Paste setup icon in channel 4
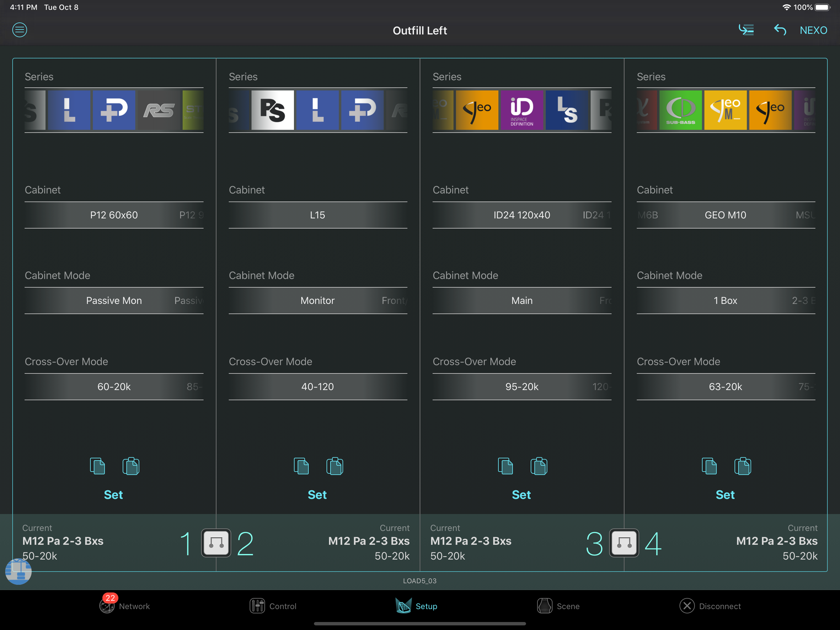The height and width of the screenshot is (630, 840). pyautogui.click(x=743, y=466)
